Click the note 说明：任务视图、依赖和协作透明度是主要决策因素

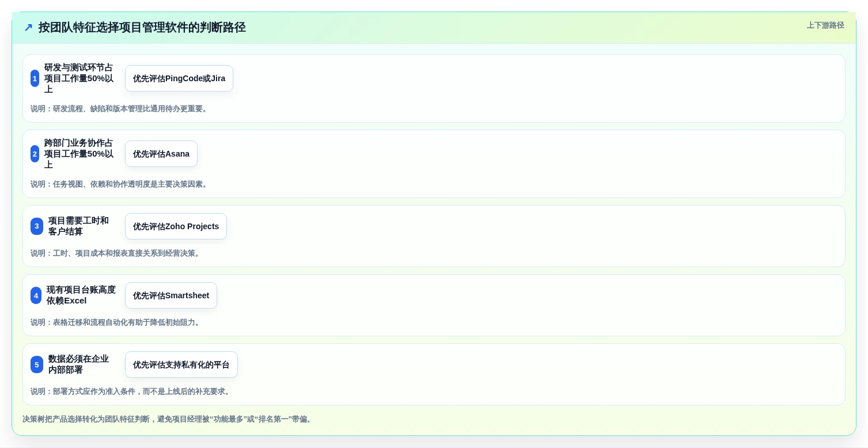point(120,184)
